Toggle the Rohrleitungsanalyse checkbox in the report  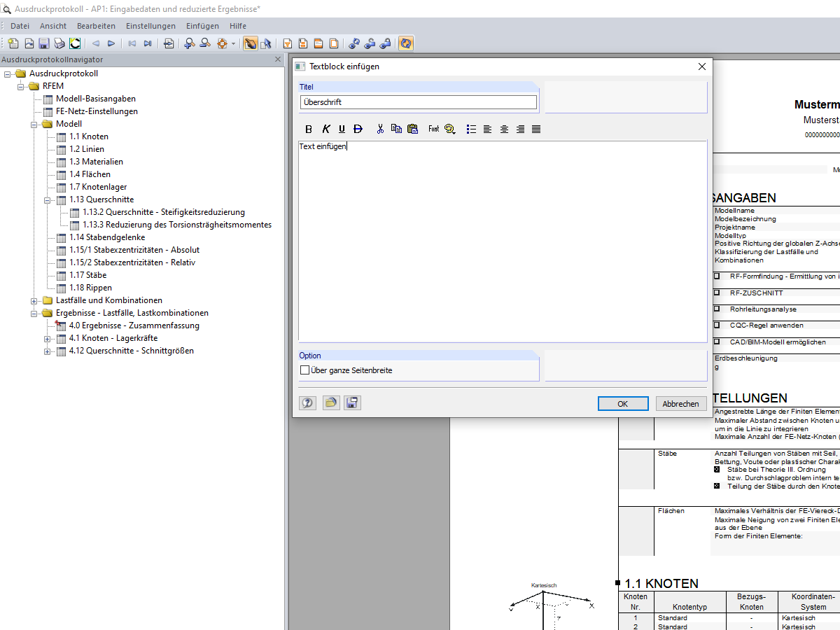[x=716, y=309]
